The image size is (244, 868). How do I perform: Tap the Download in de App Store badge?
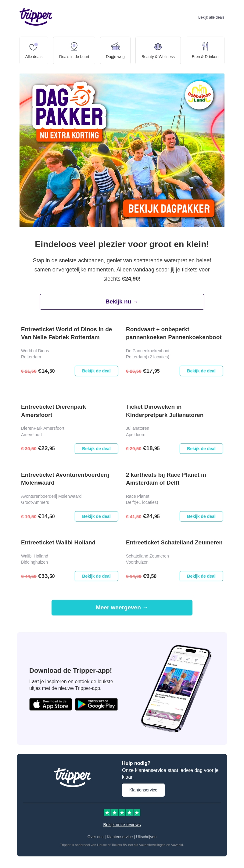coord(51,705)
